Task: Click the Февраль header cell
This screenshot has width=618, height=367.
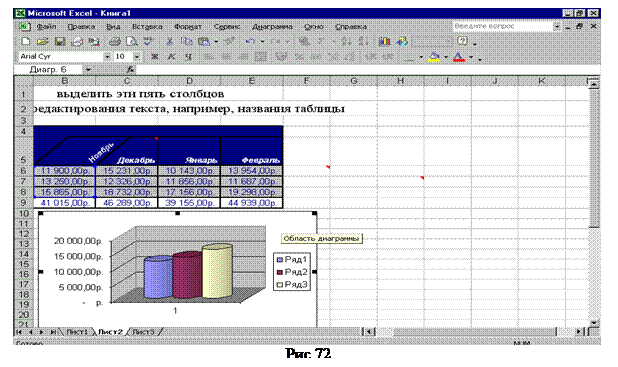Action: click(x=252, y=151)
